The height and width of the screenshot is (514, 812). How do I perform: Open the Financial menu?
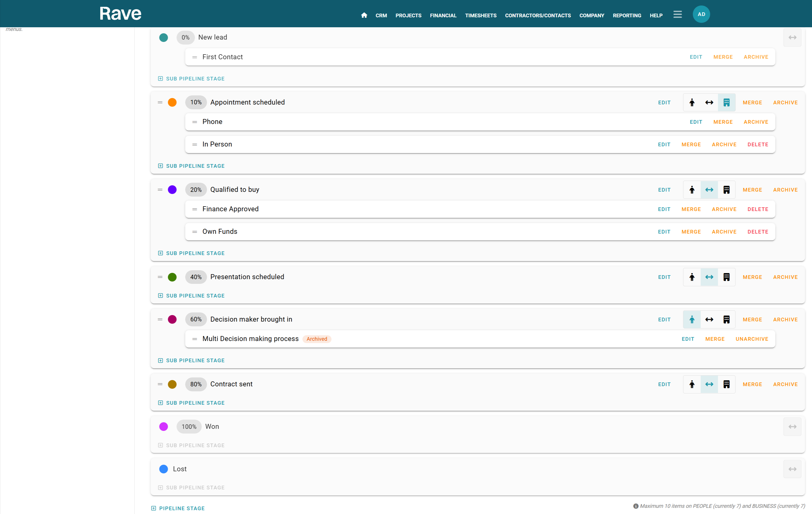point(443,15)
